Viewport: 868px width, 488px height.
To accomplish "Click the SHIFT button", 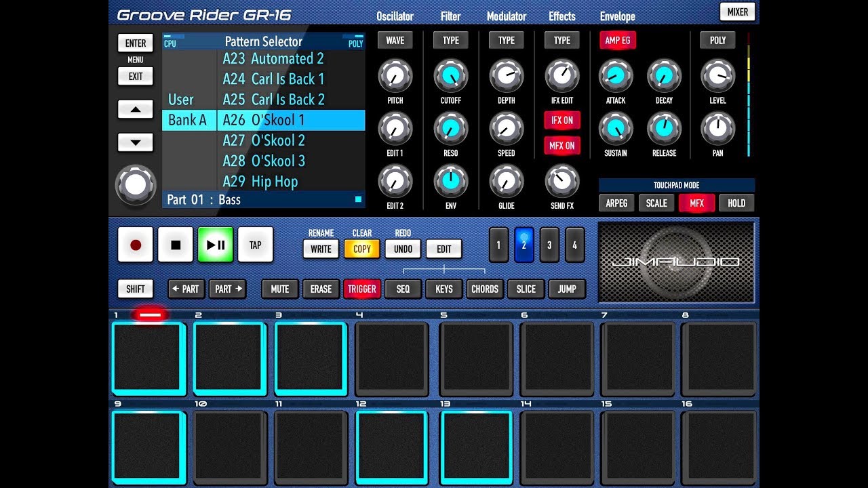I will [x=136, y=289].
